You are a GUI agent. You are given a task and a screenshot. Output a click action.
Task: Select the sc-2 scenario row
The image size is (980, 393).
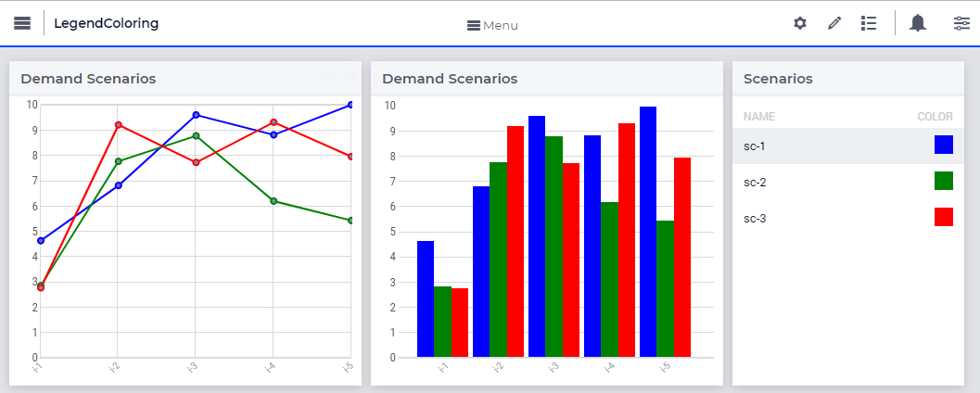coord(848,183)
